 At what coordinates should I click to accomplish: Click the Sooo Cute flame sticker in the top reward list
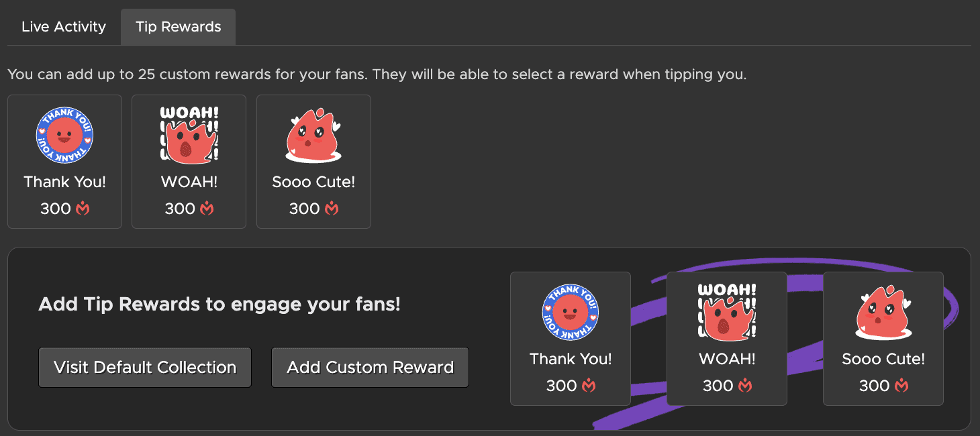tap(313, 135)
